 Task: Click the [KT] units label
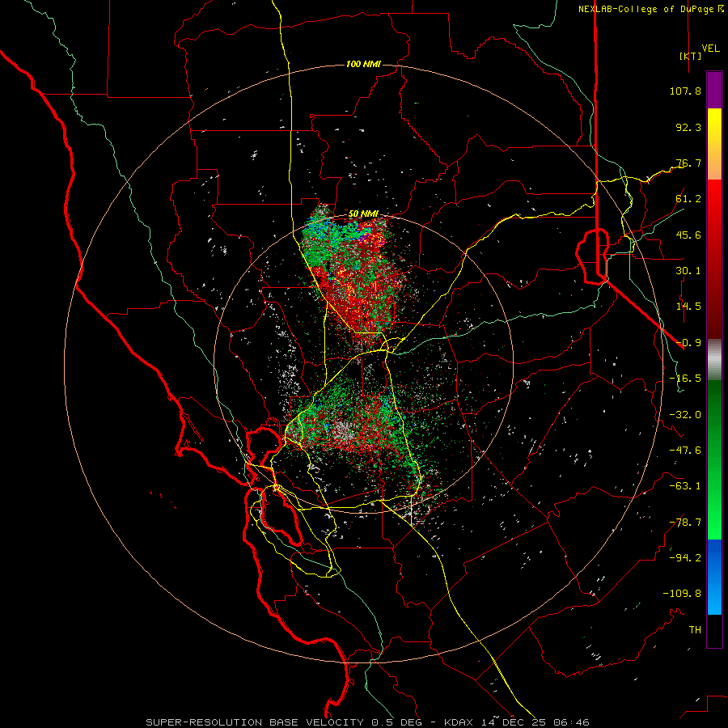(690, 56)
